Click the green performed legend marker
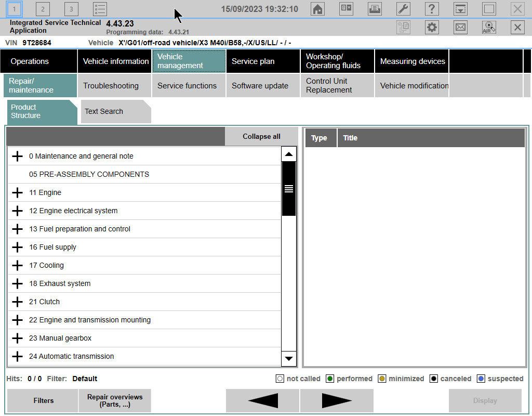The height and width of the screenshot is (416, 532). click(x=330, y=379)
